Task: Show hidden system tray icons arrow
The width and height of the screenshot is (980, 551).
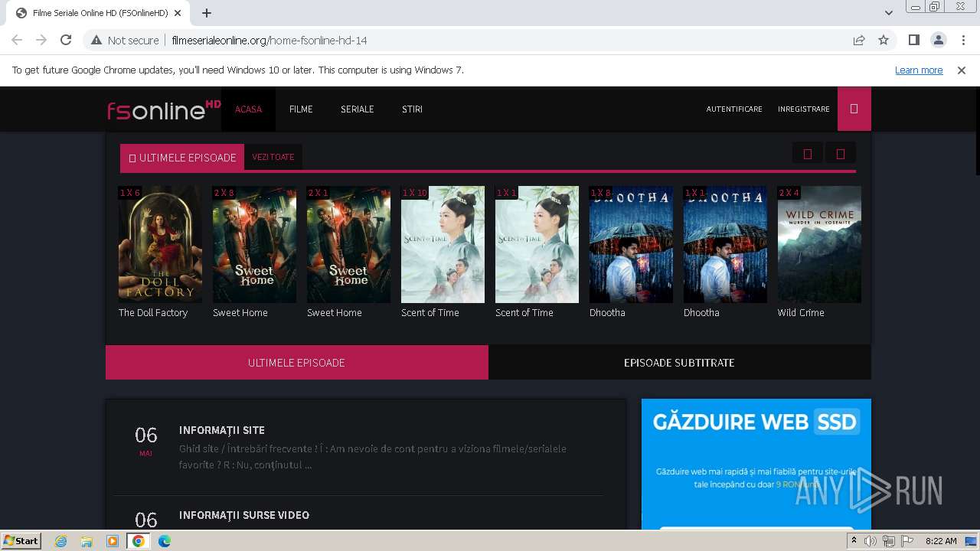Action: point(854,541)
